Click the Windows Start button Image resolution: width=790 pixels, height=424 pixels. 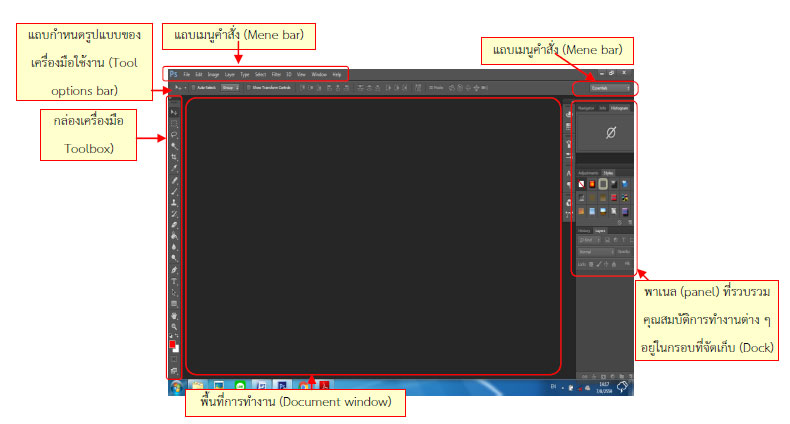point(176,384)
